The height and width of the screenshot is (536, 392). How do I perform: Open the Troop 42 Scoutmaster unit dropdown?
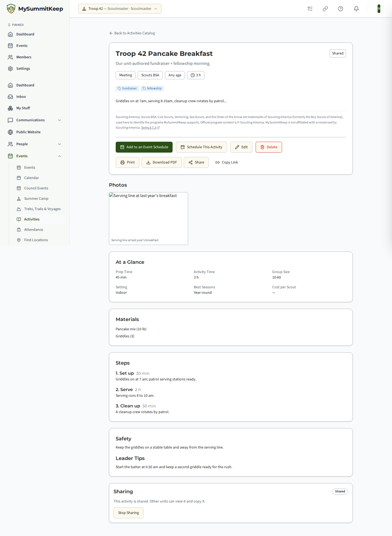[120, 9]
